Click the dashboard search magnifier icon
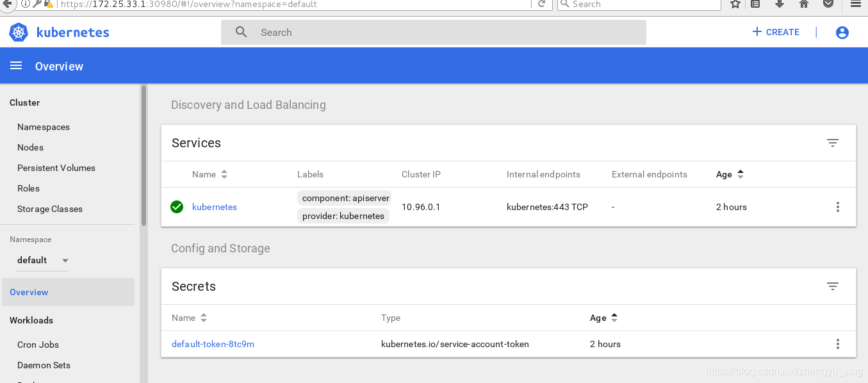This screenshot has height=383, width=868. click(x=242, y=32)
